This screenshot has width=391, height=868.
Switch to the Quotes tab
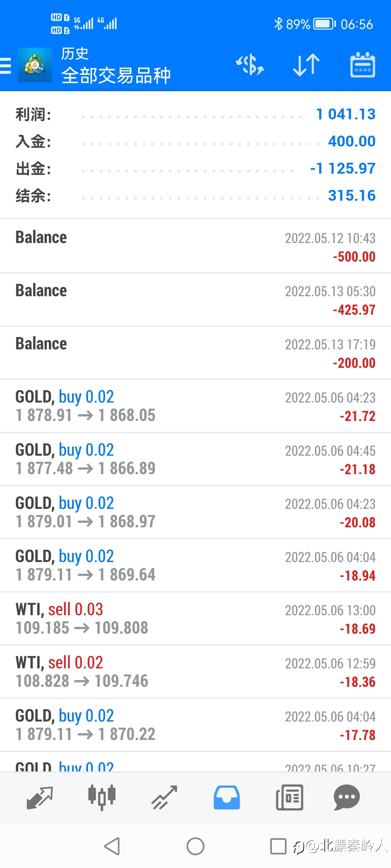[40, 798]
